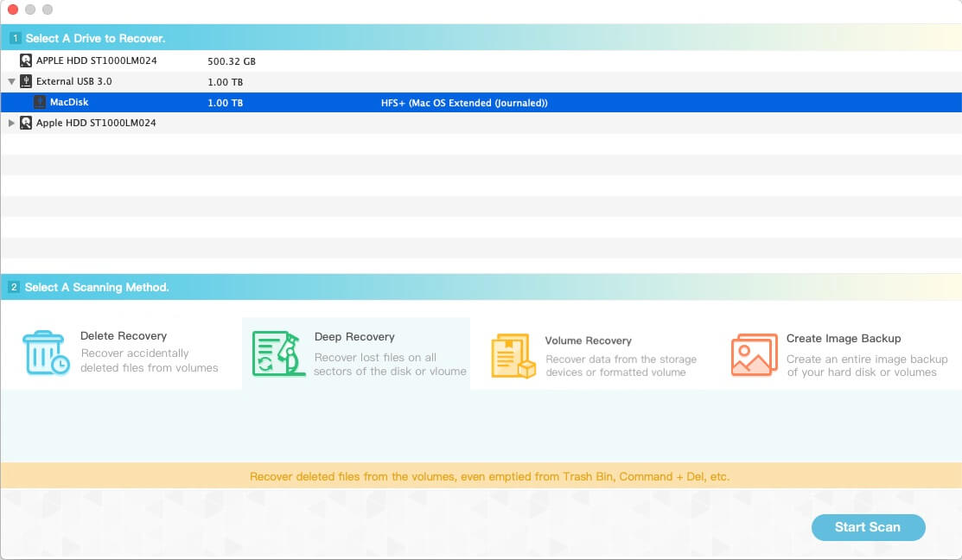Viewport: 962px width, 560px height.
Task: Select the APPLE HDD ST1000LM024 500.32 GB row
Action: [481, 60]
